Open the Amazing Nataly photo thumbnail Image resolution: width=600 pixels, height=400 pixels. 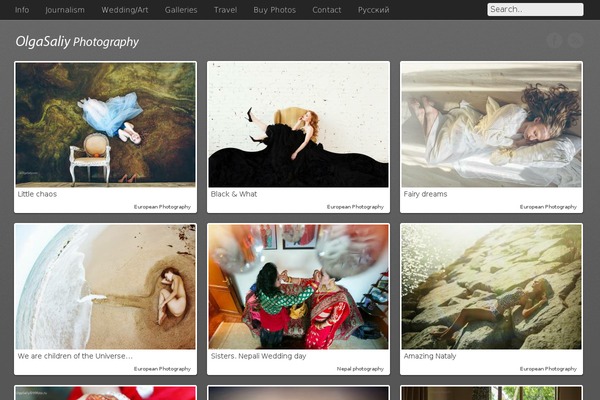(491, 287)
